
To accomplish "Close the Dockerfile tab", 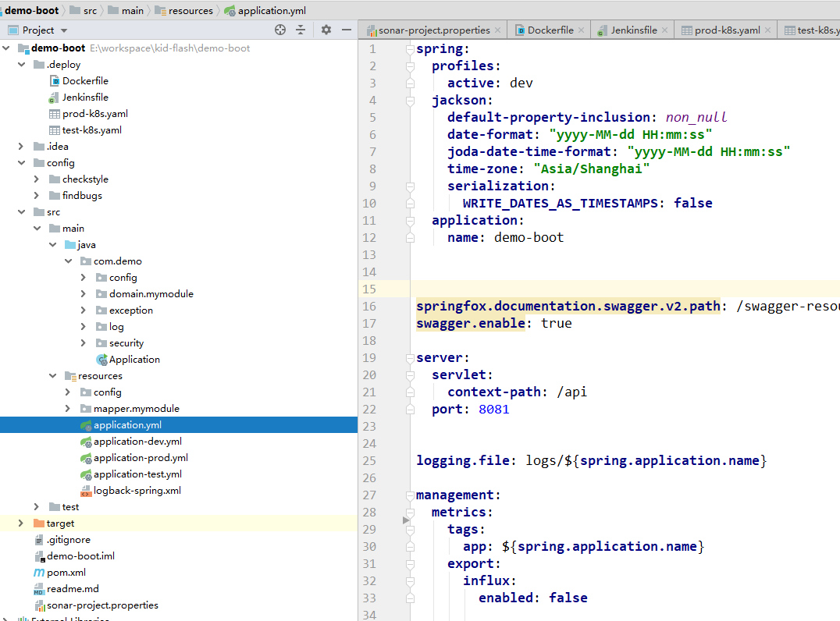I will tap(582, 30).
